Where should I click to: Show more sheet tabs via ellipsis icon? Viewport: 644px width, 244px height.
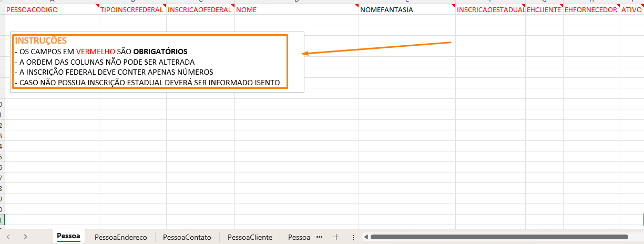click(319, 237)
